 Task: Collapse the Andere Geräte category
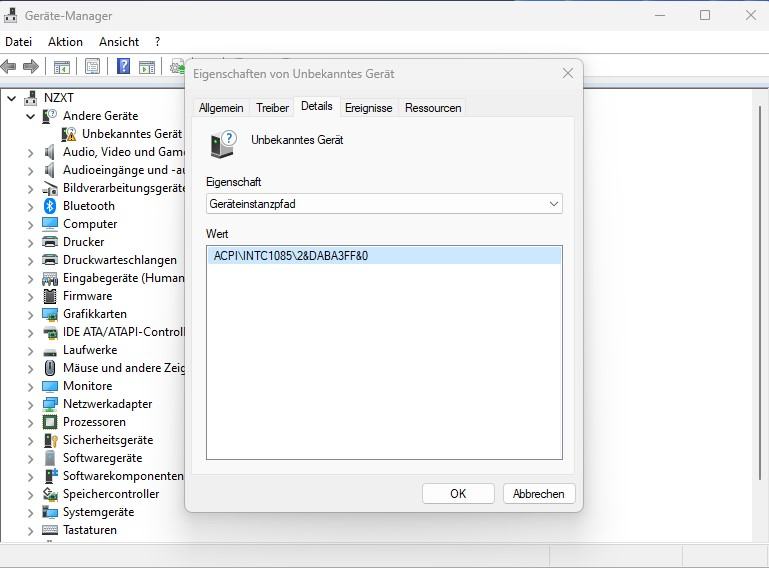point(30,116)
